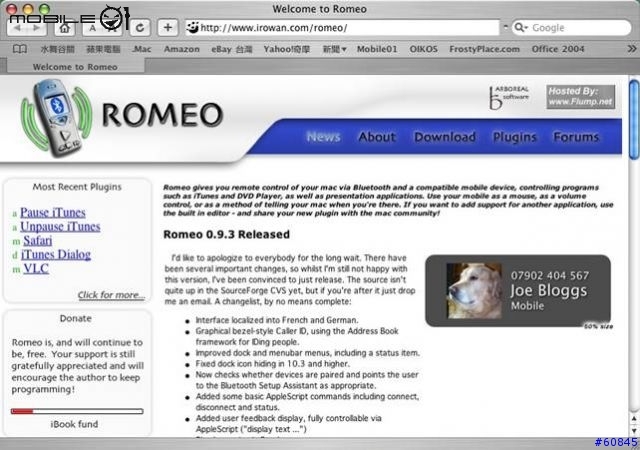Add bookmark with plus button

pyautogui.click(x=167, y=28)
